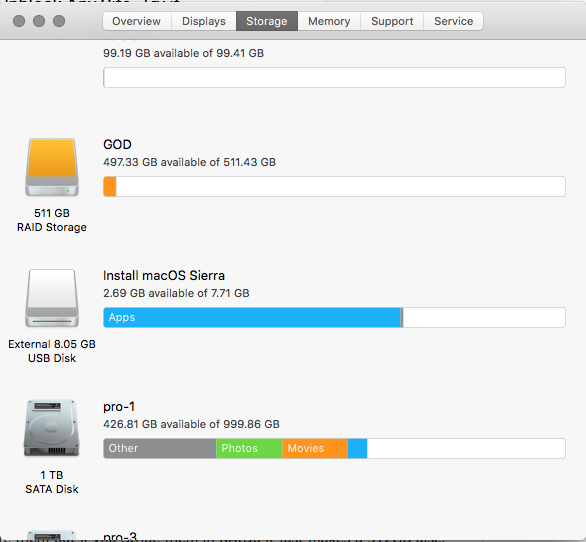This screenshot has width=586, height=542.
Task: Close the window with the first traffic-light button
Action: [19, 21]
